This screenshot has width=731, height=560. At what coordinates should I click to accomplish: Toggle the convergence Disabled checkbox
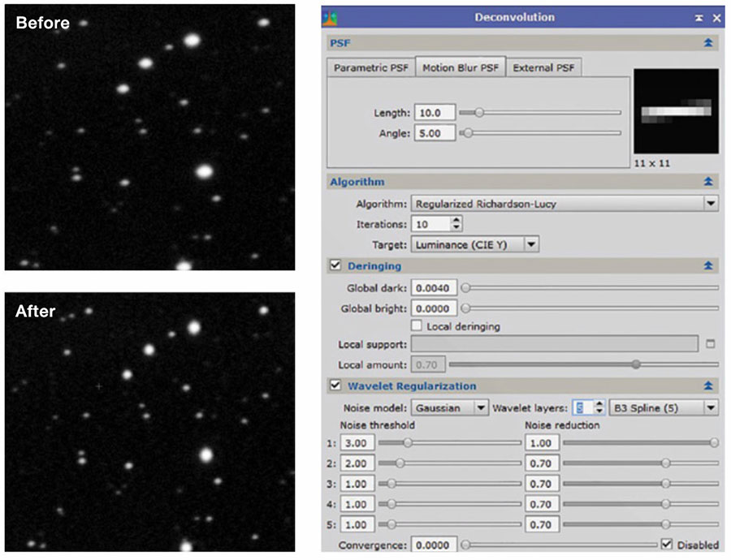pos(667,545)
